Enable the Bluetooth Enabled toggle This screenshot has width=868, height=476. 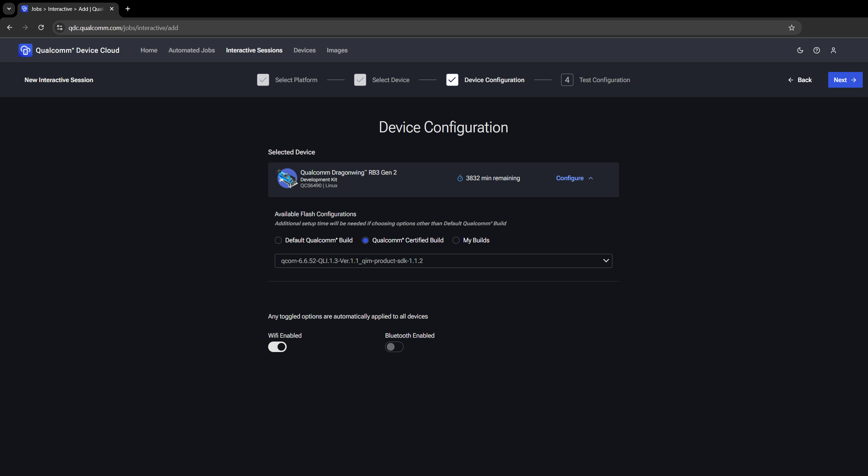[394, 347]
